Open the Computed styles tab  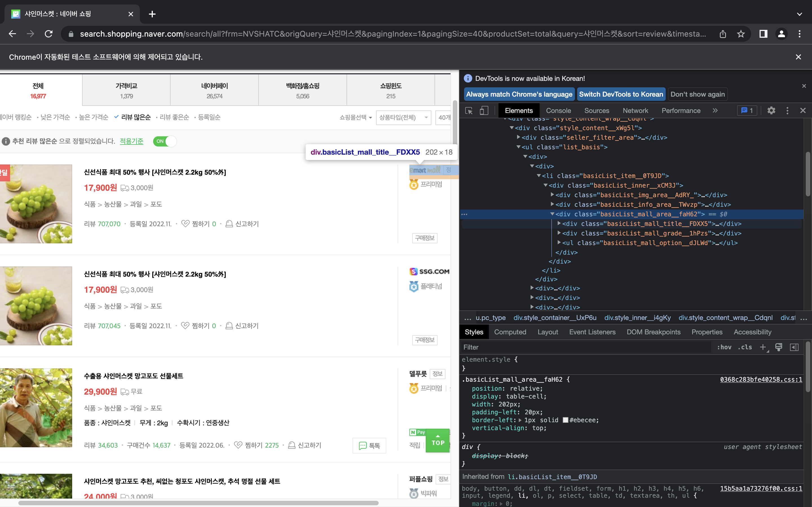[x=510, y=332]
